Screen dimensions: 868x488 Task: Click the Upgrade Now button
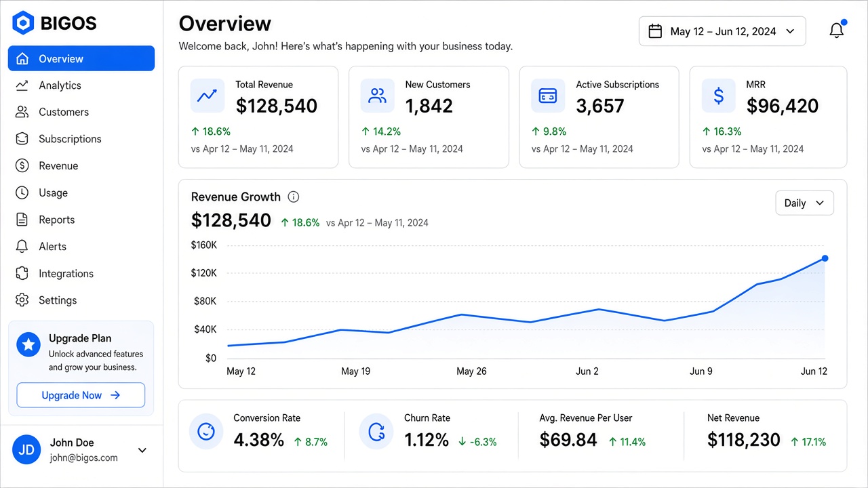[81, 395]
